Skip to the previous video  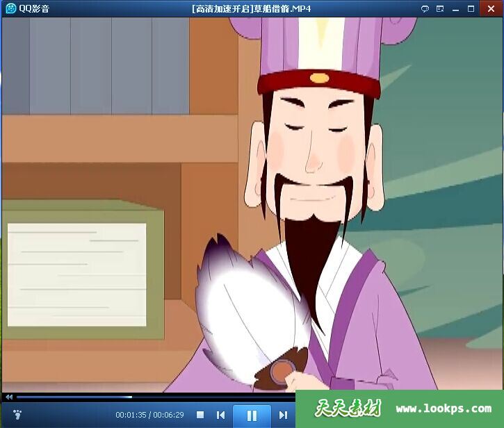click(x=220, y=415)
